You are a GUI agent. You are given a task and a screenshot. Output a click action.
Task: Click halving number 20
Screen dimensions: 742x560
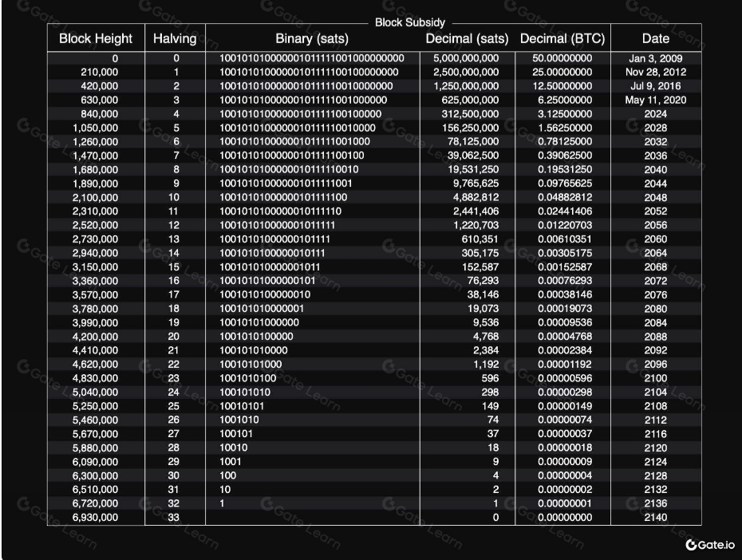pyautogui.click(x=174, y=337)
